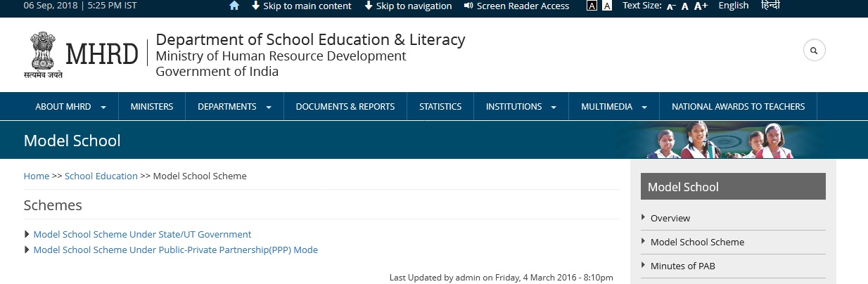Click School Education breadcrumb link
Screen dimensions: 868x284
pos(101,176)
